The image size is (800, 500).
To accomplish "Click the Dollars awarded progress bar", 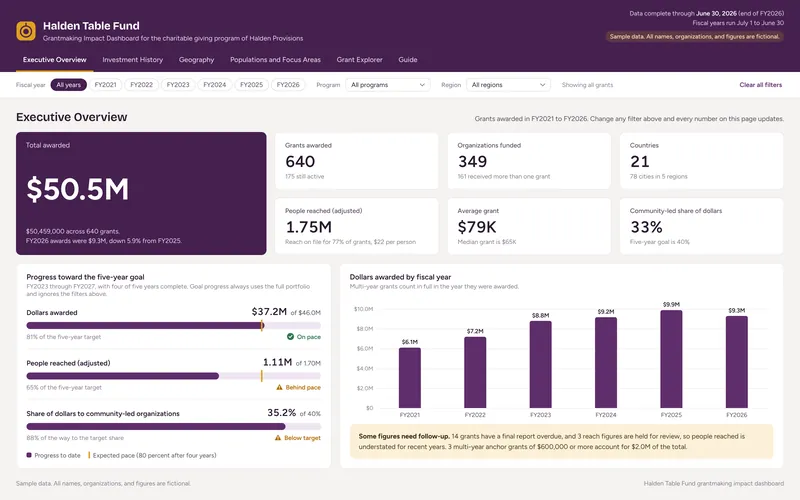I will tap(173, 326).
